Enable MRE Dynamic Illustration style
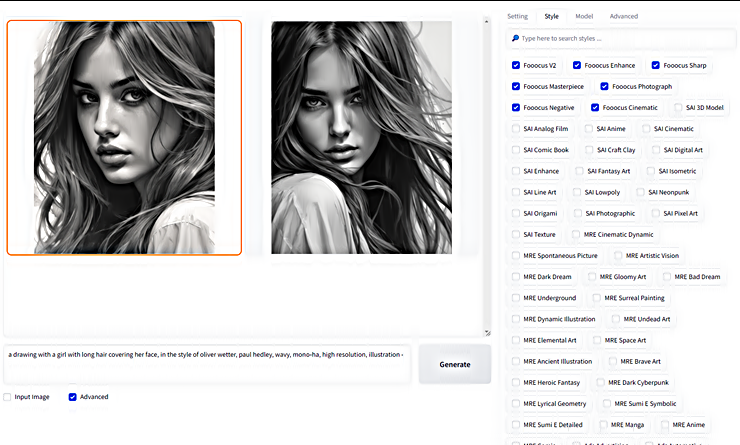 pos(516,319)
